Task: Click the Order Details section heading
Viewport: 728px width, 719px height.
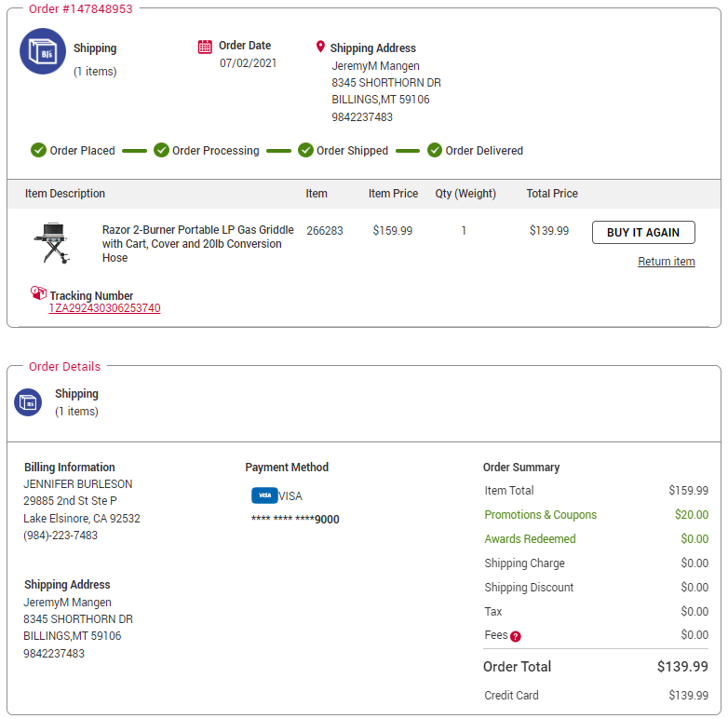Action: point(64,366)
